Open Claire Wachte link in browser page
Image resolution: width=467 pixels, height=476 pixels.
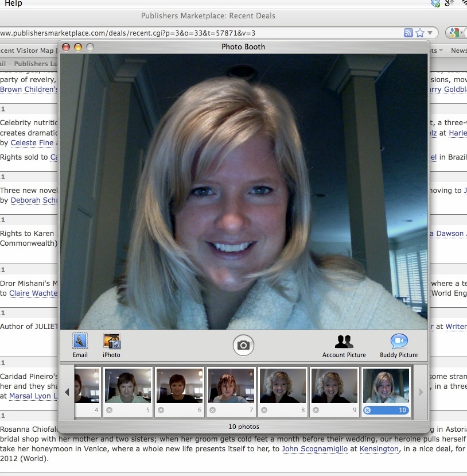(x=33, y=293)
